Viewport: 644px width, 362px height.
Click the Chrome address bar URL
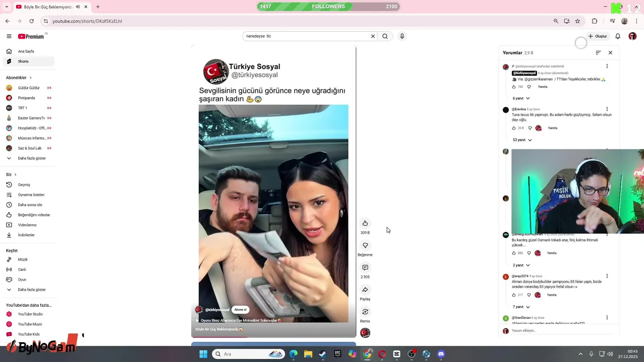87,21
